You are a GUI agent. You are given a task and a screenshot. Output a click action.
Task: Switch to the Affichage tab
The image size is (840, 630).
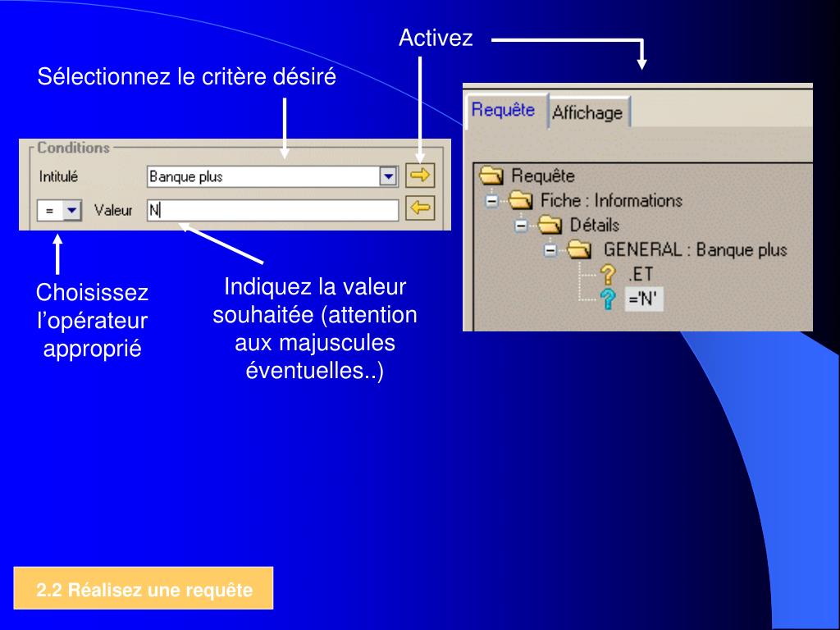tap(587, 112)
